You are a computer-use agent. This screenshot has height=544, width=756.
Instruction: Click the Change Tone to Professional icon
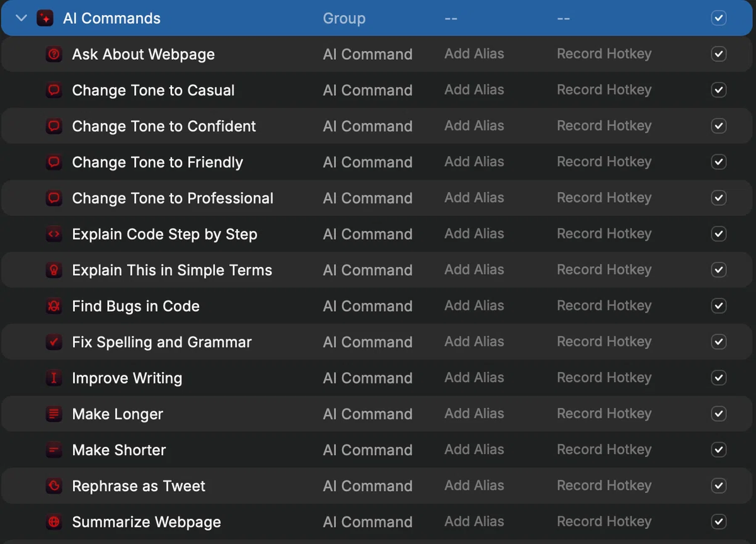(x=54, y=198)
